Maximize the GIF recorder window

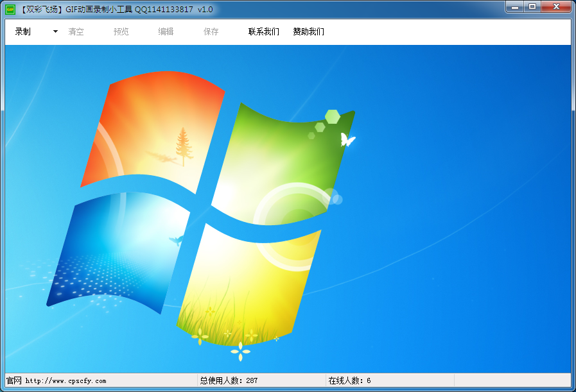click(532, 7)
